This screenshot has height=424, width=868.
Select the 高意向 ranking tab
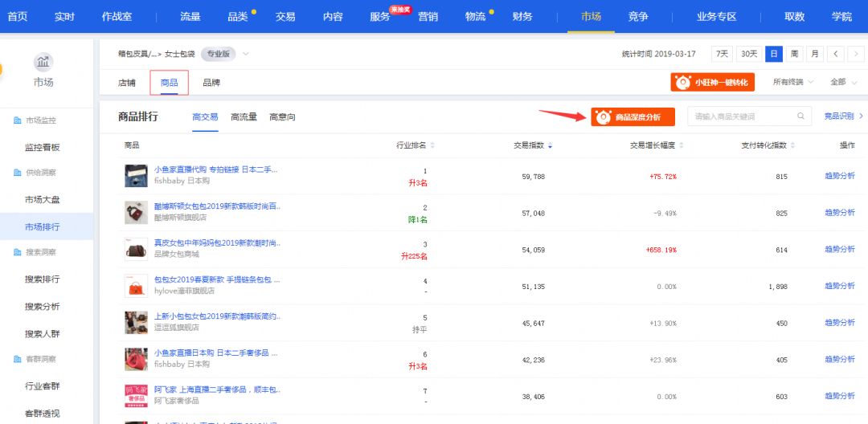click(x=282, y=117)
